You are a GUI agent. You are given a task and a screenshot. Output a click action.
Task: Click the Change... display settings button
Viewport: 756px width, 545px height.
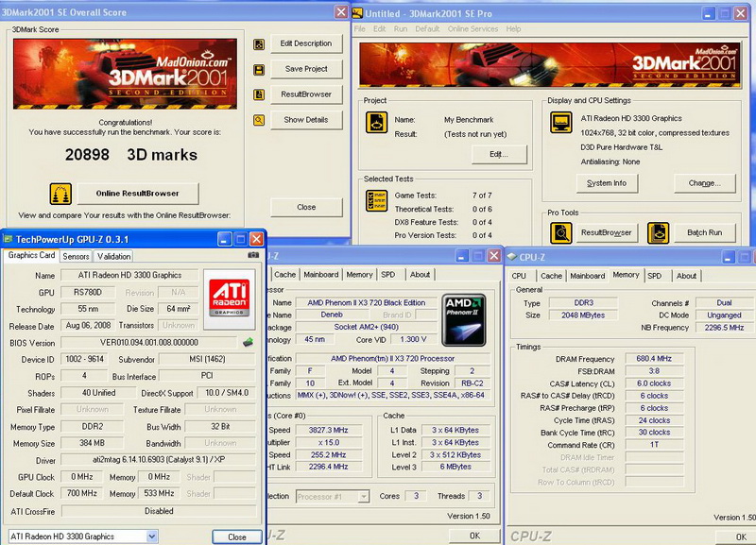click(x=704, y=183)
